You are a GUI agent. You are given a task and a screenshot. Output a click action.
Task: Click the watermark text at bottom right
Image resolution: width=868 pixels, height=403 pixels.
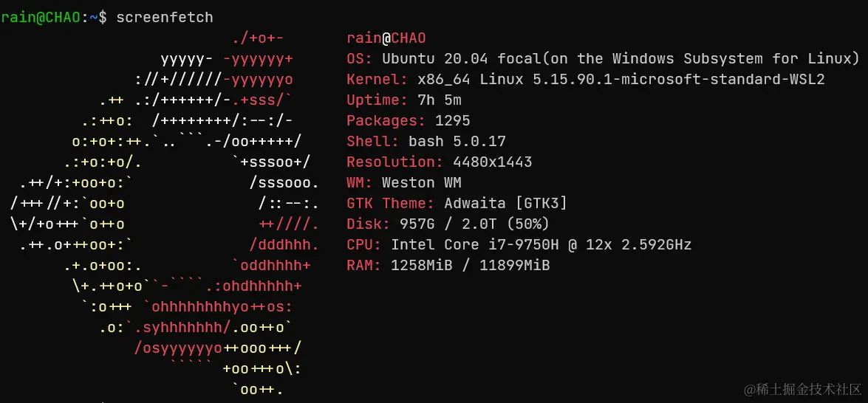point(803,389)
